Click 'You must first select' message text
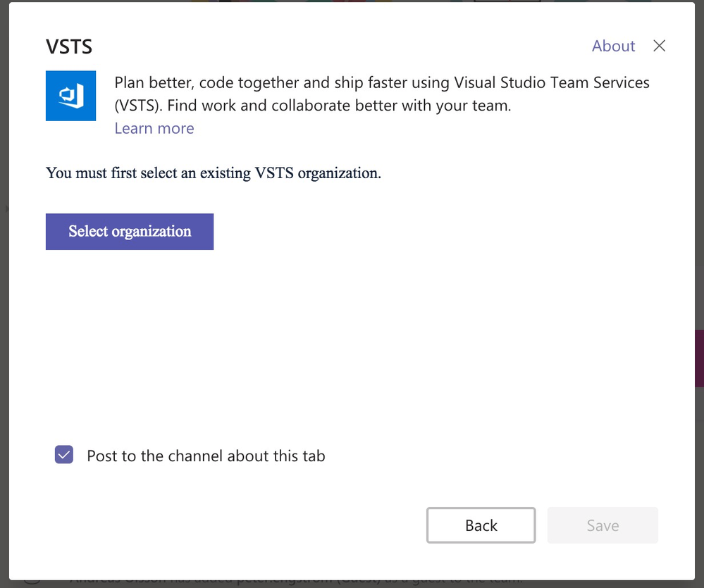704x588 pixels. click(x=214, y=173)
